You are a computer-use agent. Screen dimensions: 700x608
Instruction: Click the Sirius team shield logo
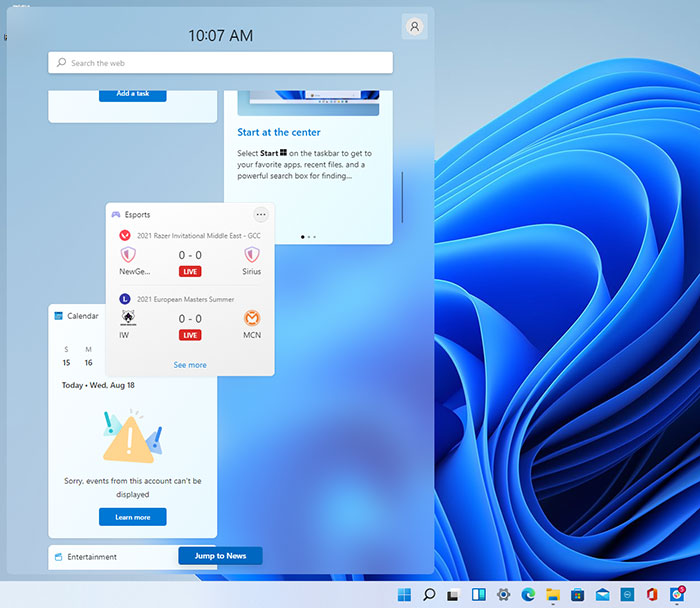pyautogui.click(x=252, y=255)
